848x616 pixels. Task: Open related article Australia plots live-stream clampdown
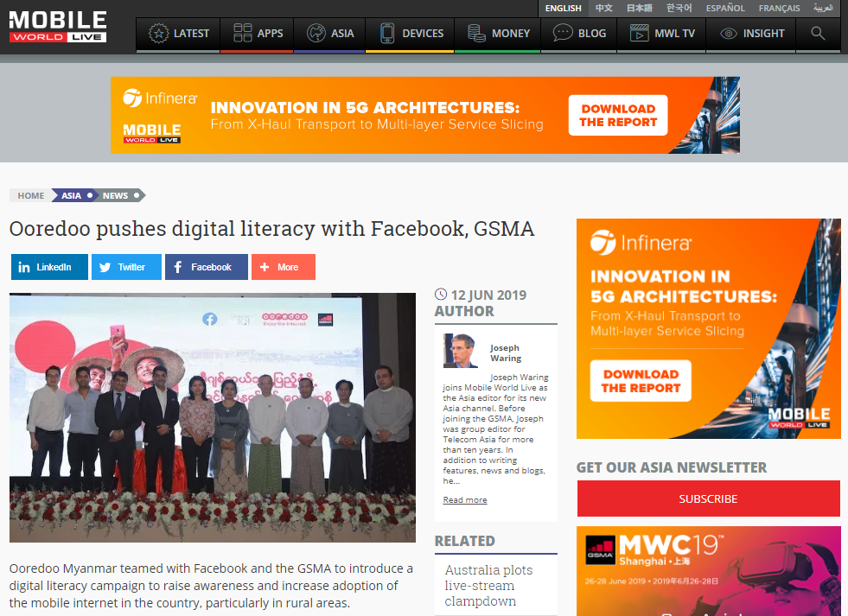point(488,586)
